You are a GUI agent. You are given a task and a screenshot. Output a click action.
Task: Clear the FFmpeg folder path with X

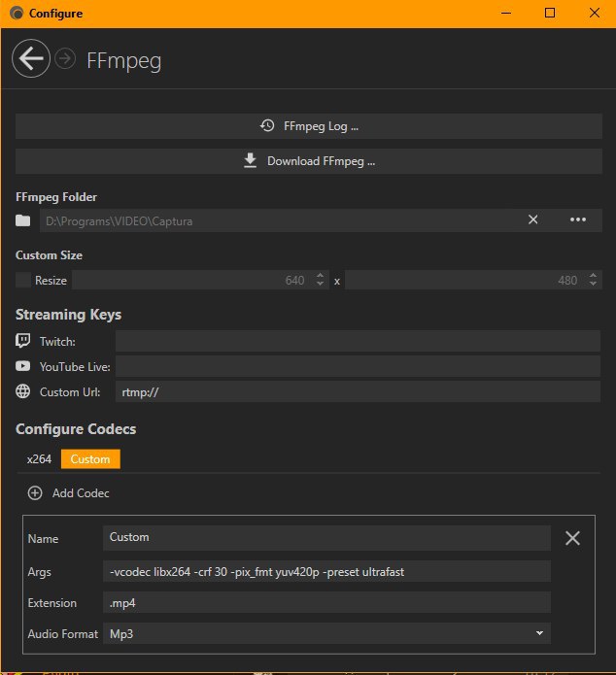click(532, 219)
